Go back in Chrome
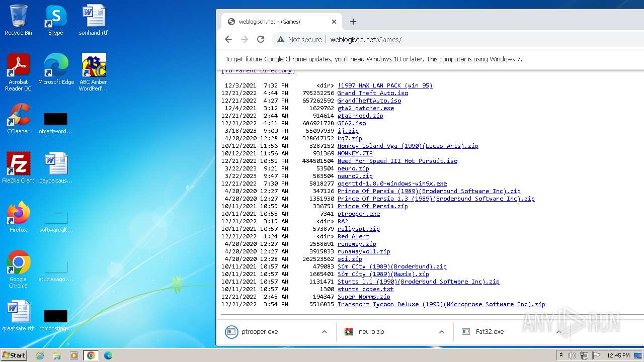 228,39
